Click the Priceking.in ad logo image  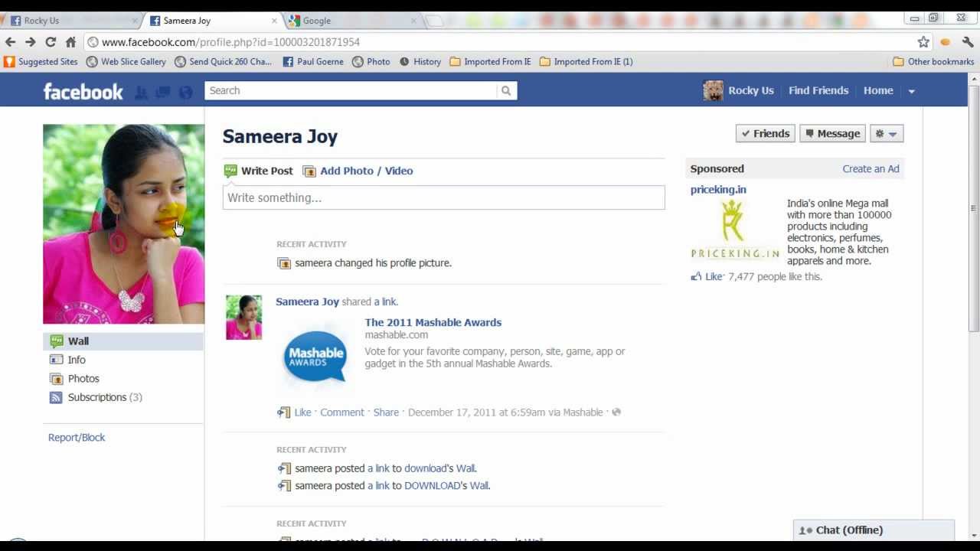(735, 230)
